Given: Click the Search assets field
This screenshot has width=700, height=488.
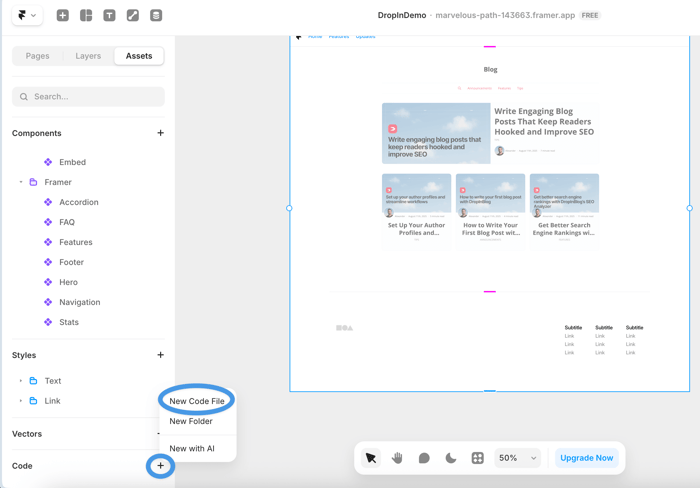Looking at the screenshot, I should 88,96.
